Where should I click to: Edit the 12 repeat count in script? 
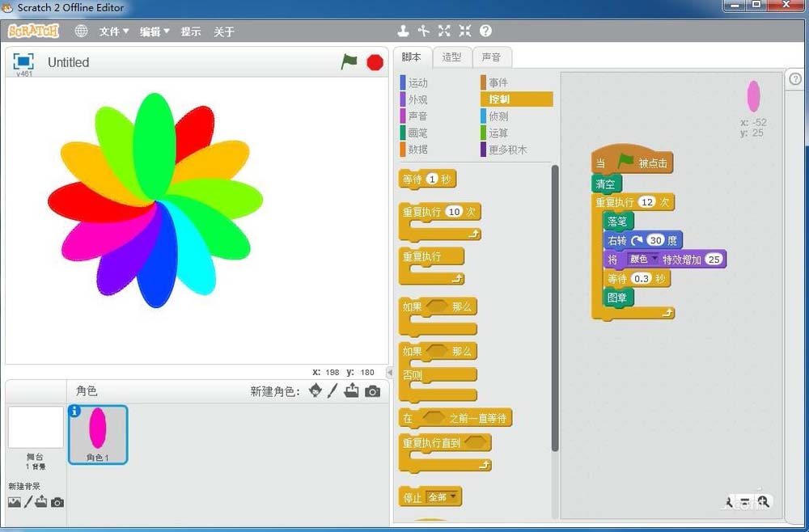pyautogui.click(x=647, y=201)
